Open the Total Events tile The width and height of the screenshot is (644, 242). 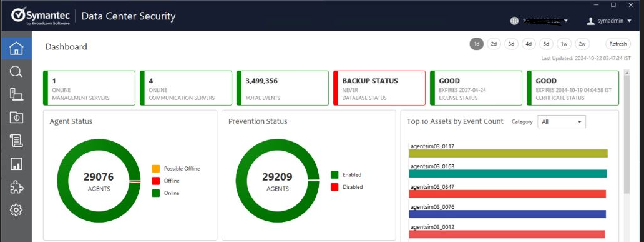coord(283,88)
